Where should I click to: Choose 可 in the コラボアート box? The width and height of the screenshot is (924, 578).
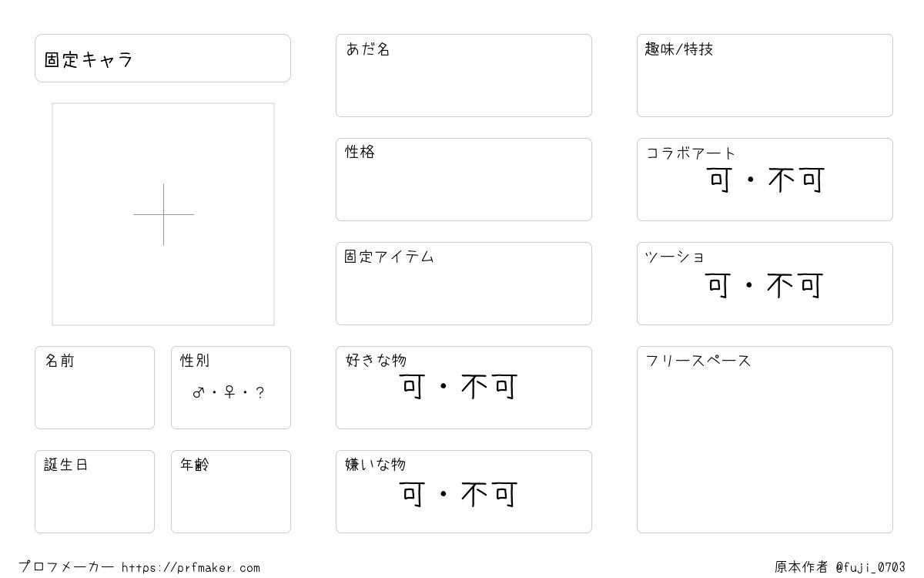[721, 180]
